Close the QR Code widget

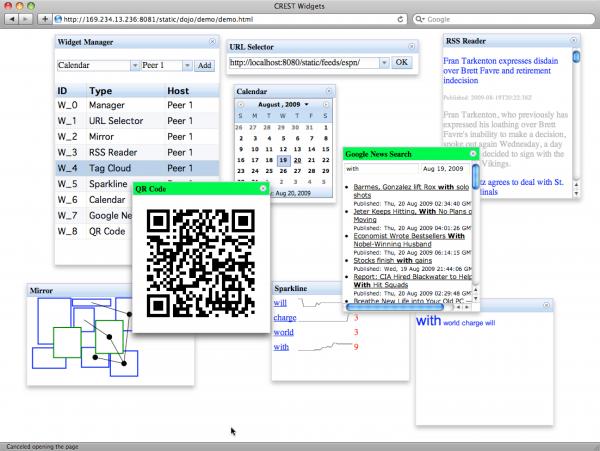(263, 188)
